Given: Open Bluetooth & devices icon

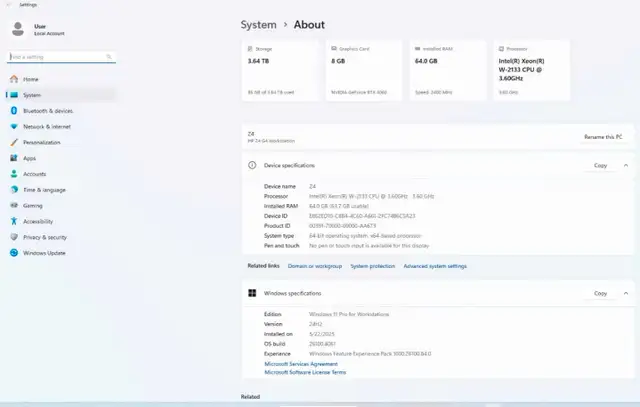Looking at the screenshot, I should (14, 111).
